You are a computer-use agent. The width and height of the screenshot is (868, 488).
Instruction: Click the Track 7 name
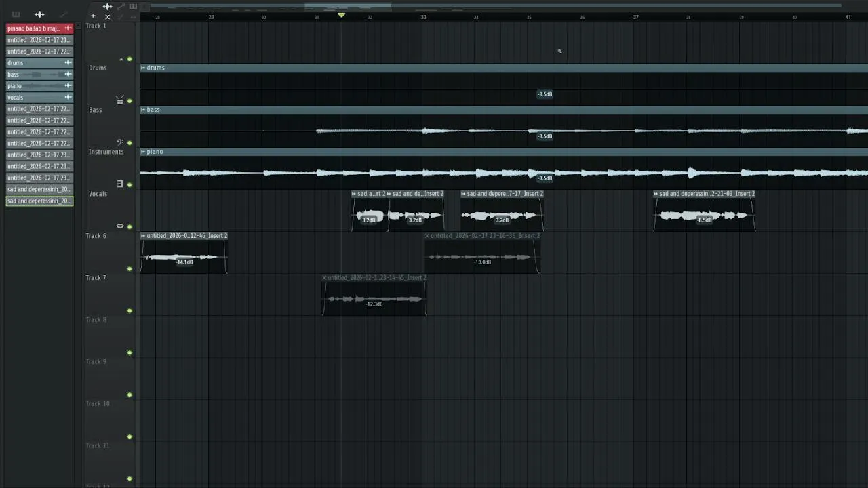tap(96, 278)
